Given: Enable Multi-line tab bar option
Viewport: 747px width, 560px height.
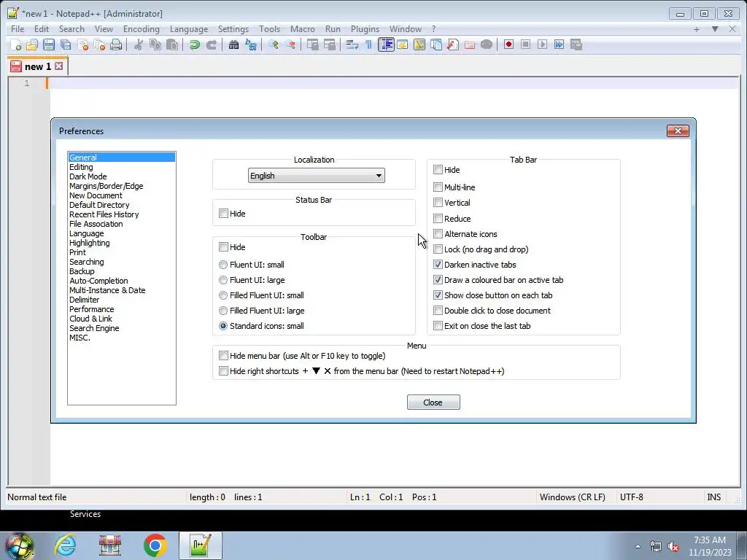Looking at the screenshot, I should point(438,187).
